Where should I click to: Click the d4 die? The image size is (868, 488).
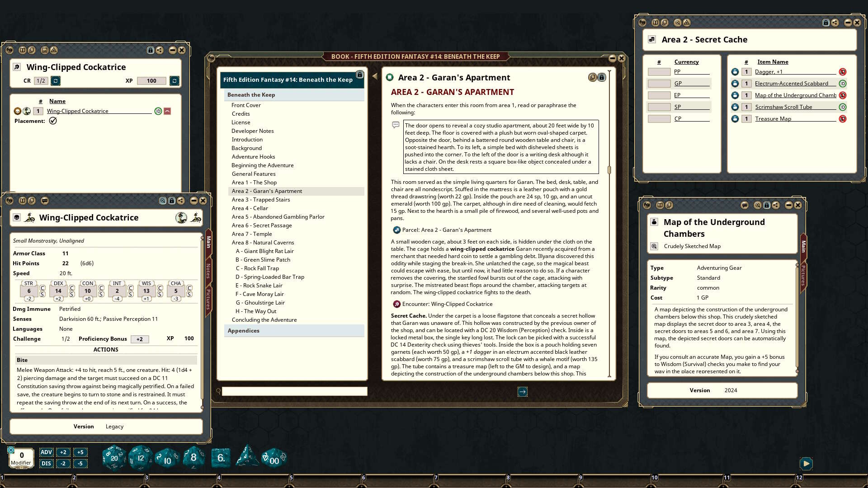pyautogui.click(x=247, y=457)
